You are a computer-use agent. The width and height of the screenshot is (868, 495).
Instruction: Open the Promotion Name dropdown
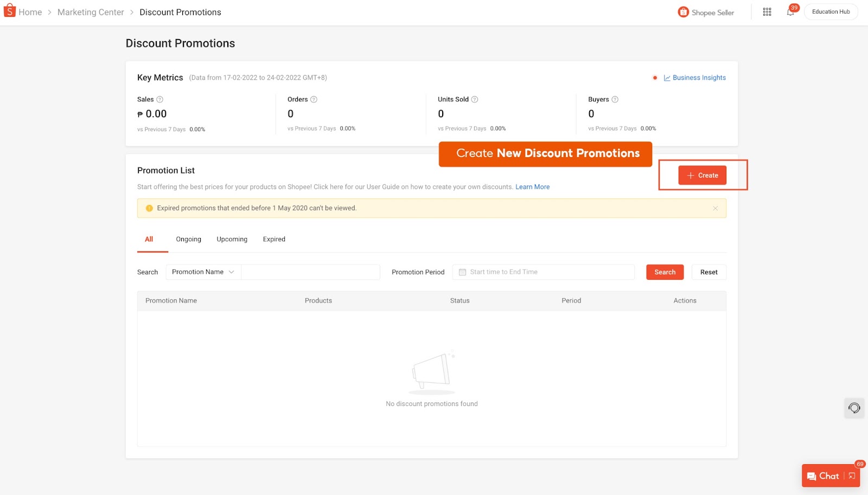click(x=202, y=272)
